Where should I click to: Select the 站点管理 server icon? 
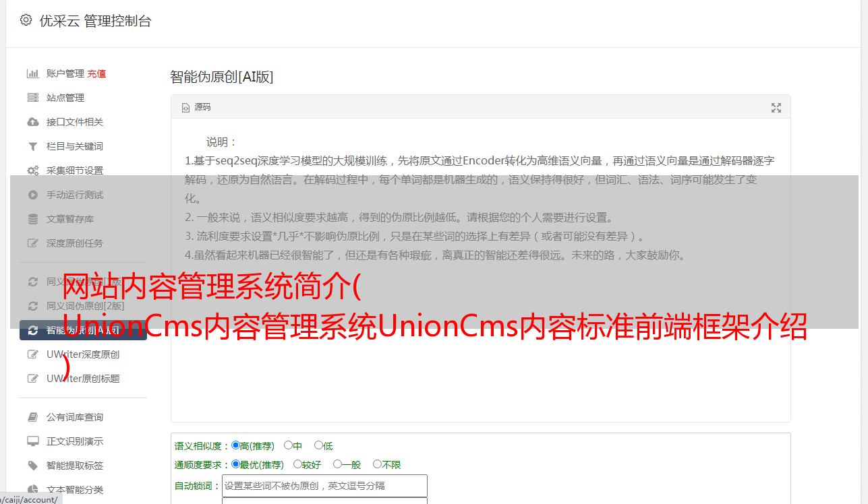point(32,98)
